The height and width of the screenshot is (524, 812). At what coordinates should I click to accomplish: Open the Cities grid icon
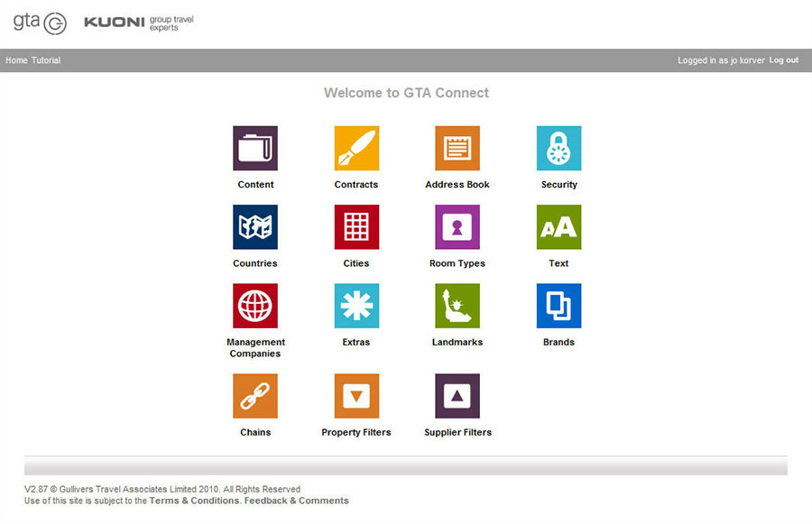pos(356,227)
